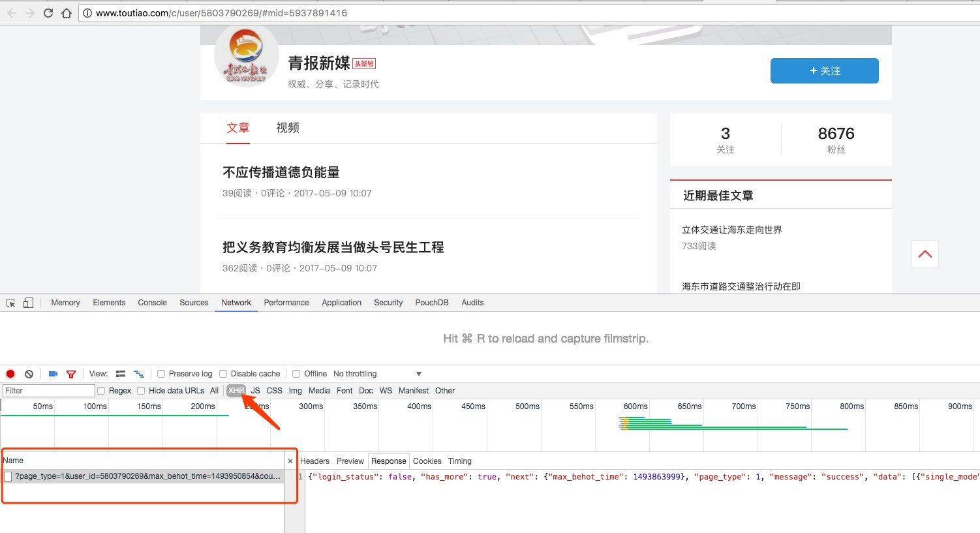Screen dimensions: 980x533
Task: Click the browser back arrow
Action: (x=11, y=13)
